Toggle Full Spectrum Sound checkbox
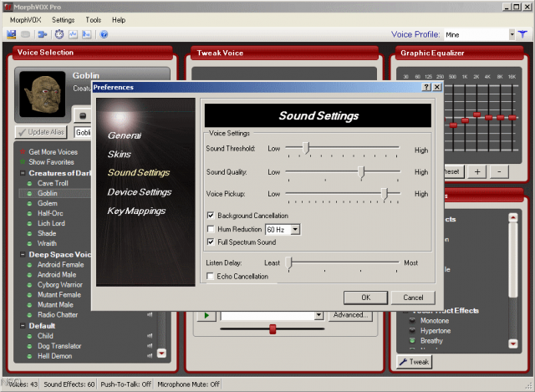The image size is (535, 392). 211,242
